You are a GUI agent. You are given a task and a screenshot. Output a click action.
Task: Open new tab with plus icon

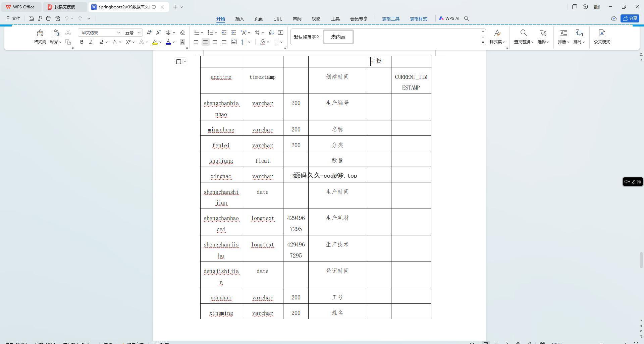click(175, 7)
